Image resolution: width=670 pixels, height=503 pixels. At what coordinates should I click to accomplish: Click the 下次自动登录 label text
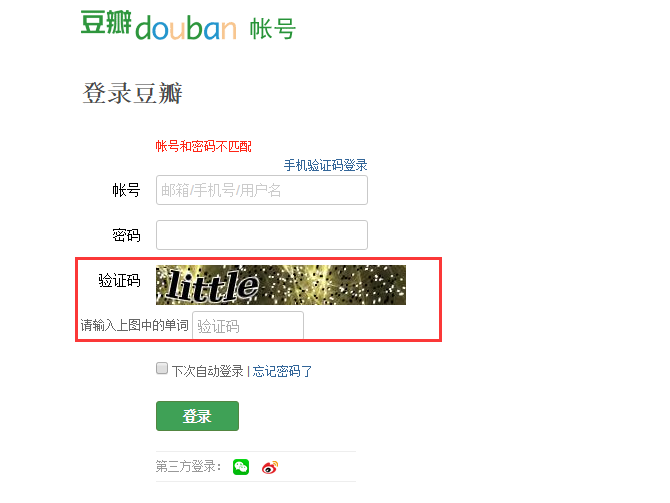pos(208,371)
